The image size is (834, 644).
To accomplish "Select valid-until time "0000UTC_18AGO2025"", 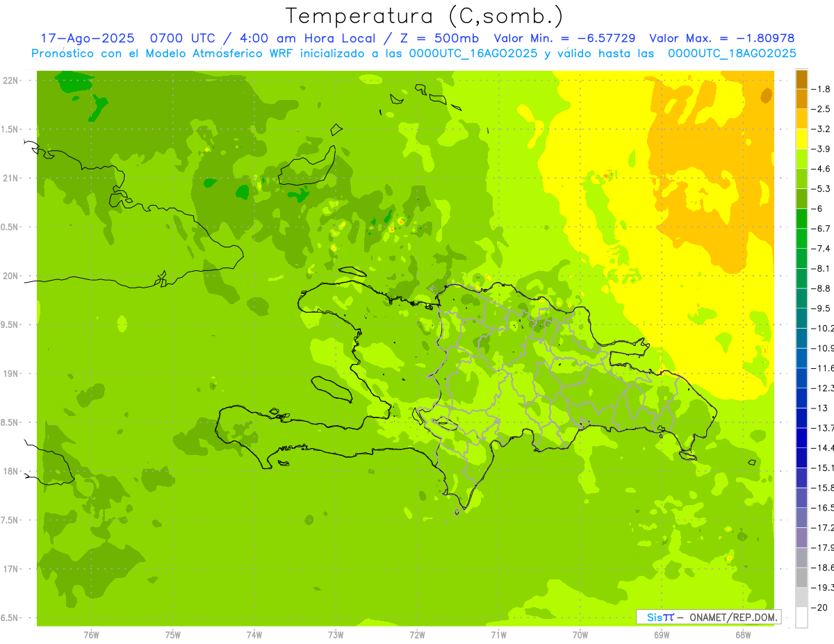I will pos(732,53).
